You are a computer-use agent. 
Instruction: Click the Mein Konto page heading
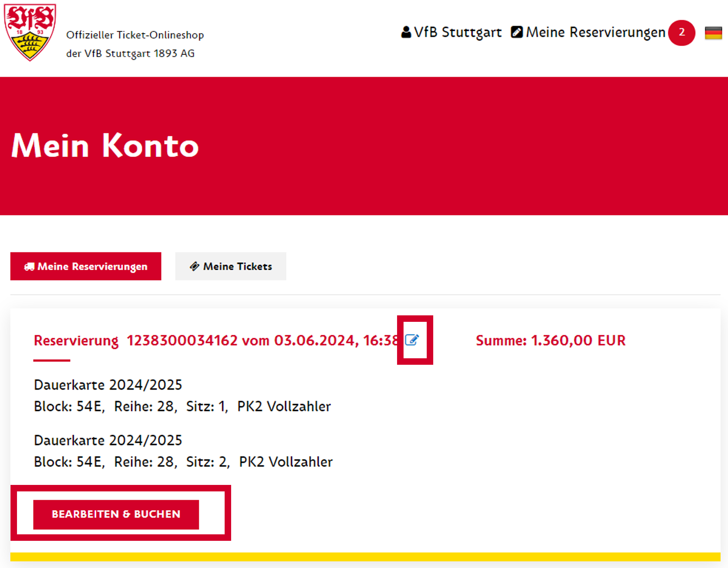coord(105,145)
